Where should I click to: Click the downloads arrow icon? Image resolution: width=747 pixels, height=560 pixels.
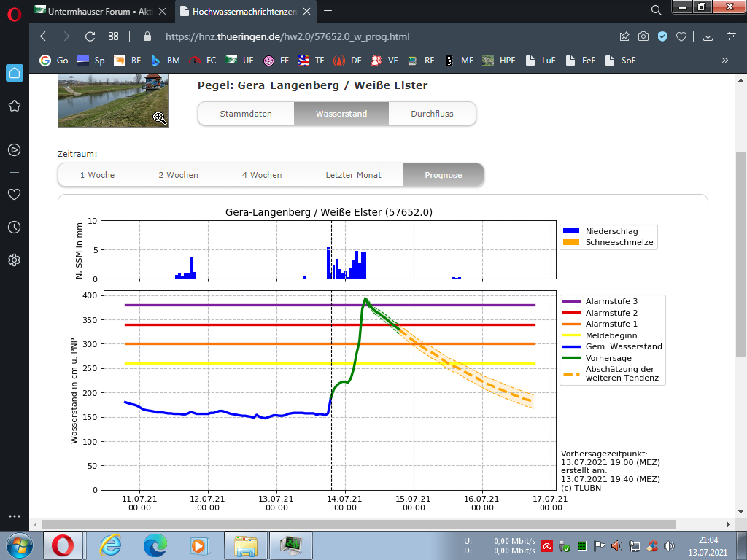pyautogui.click(x=708, y=36)
